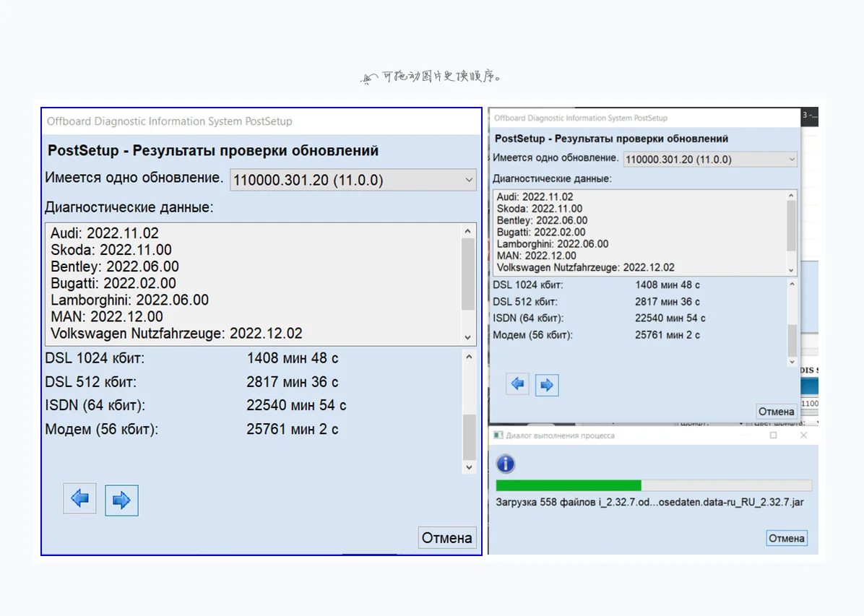This screenshot has height=616, width=864.
Task: Click Отмена in the large left PostSetup dialog
Action: tap(447, 538)
